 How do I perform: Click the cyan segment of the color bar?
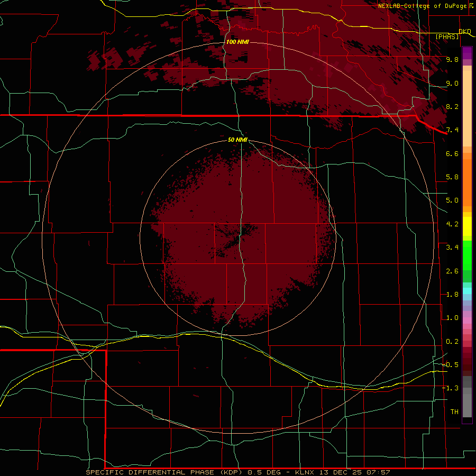467,291
